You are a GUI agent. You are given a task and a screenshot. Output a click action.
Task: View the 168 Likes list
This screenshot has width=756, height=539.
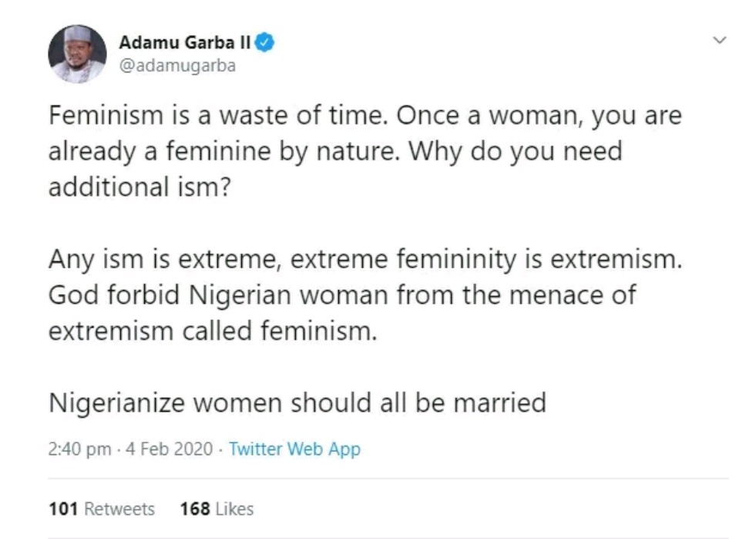[x=217, y=509]
